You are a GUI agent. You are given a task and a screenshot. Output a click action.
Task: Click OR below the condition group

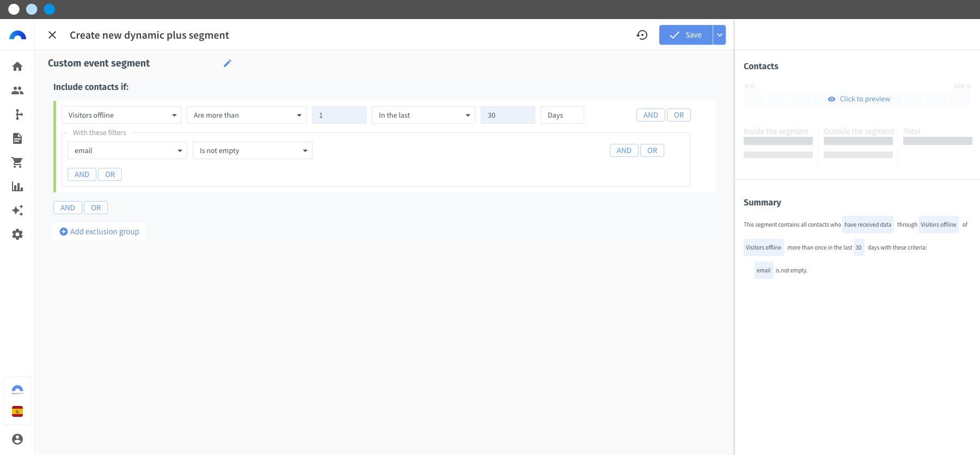pos(96,208)
